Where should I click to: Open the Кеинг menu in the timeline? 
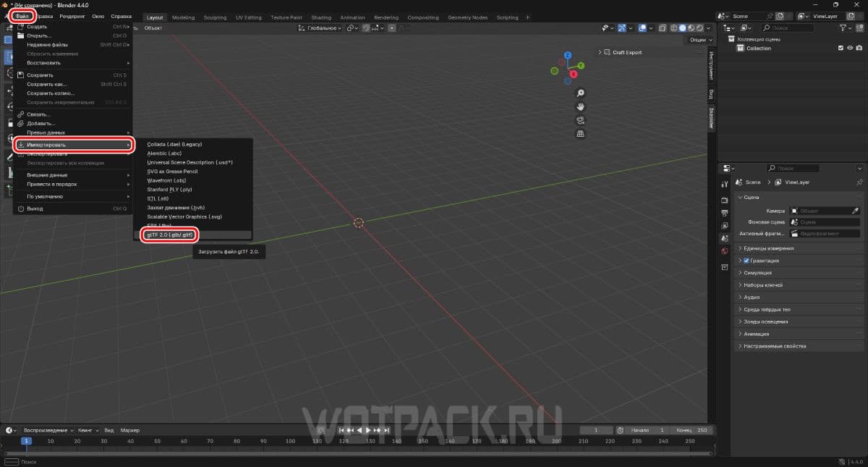point(88,430)
